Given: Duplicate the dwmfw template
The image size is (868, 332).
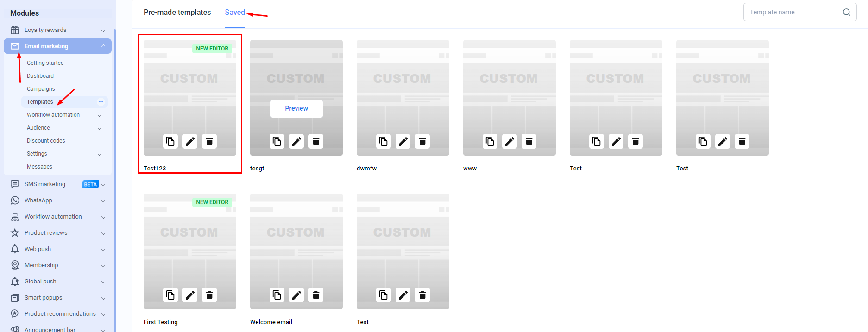Looking at the screenshot, I should coord(384,141).
